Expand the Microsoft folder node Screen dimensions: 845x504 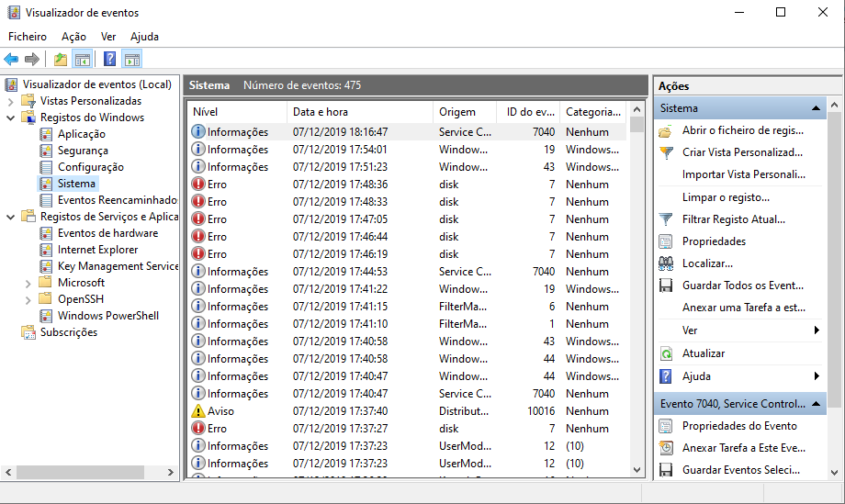[28, 284]
